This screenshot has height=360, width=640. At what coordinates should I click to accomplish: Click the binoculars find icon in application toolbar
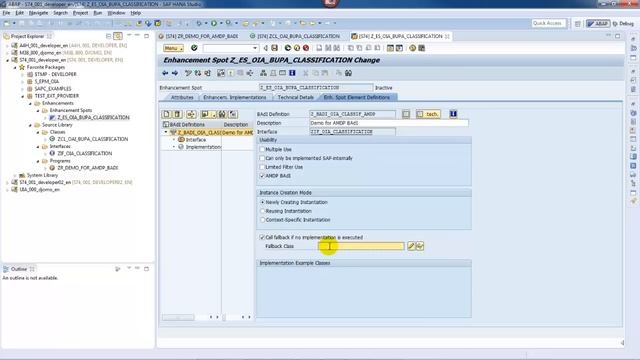(x=348, y=73)
